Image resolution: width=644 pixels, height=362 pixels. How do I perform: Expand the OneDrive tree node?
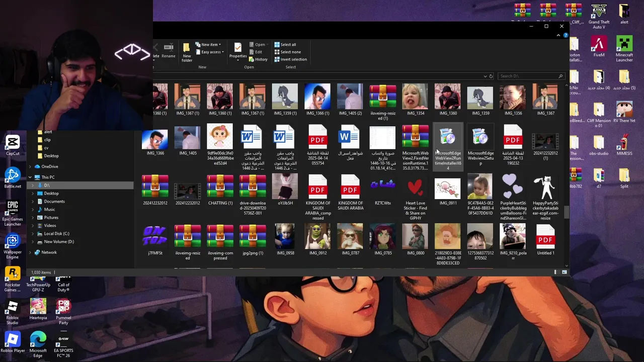pos(30,166)
